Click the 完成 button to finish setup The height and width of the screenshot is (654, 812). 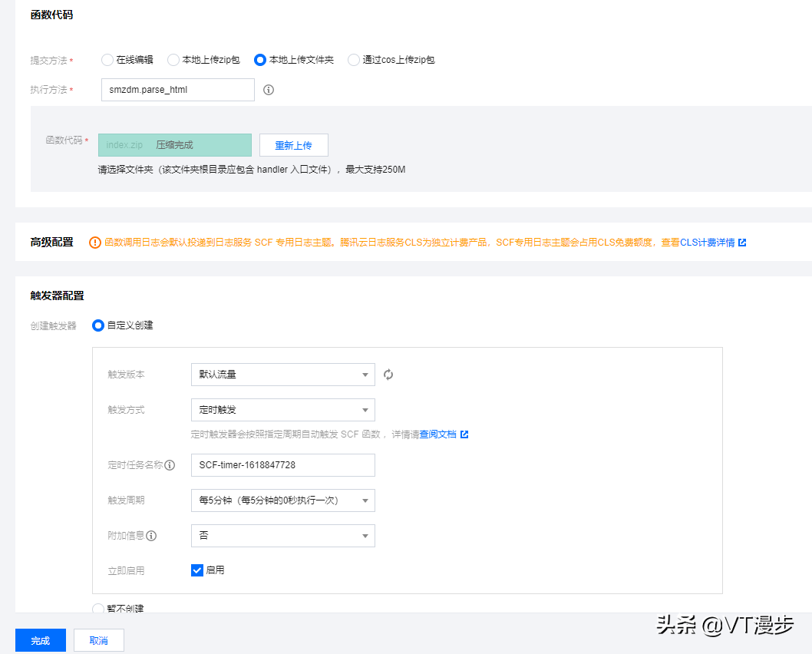click(x=40, y=639)
